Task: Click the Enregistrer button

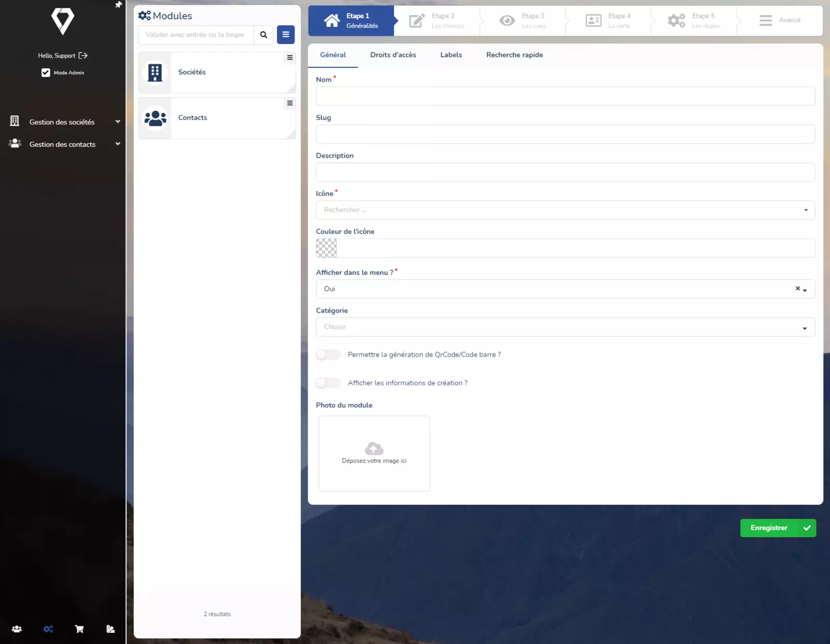Action: pyautogui.click(x=778, y=528)
